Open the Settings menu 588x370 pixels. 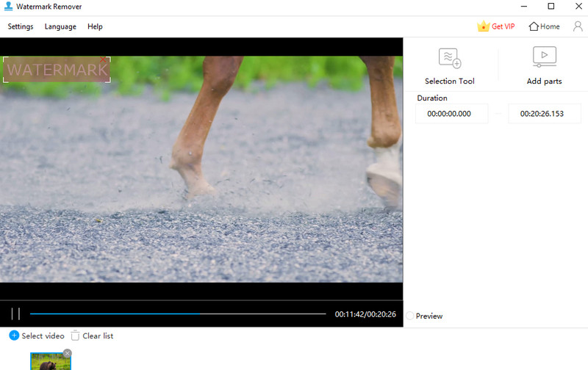coord(21,26)
